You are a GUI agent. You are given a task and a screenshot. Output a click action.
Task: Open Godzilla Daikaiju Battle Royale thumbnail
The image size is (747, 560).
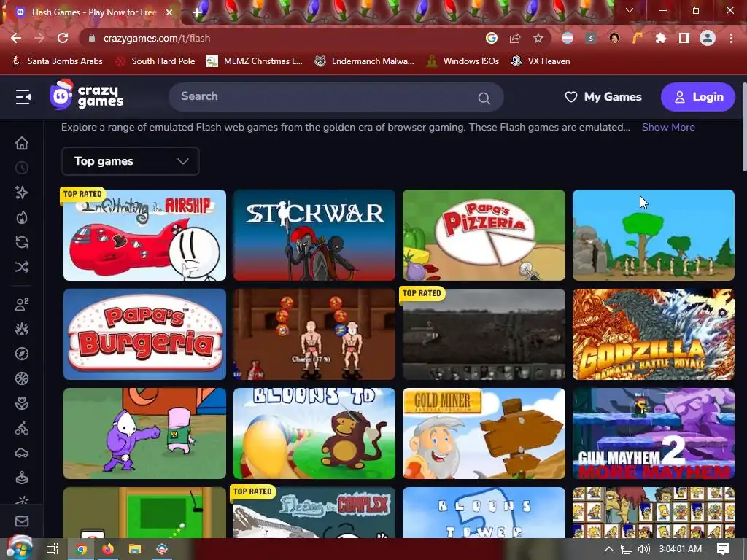click(x=654, y=334)
